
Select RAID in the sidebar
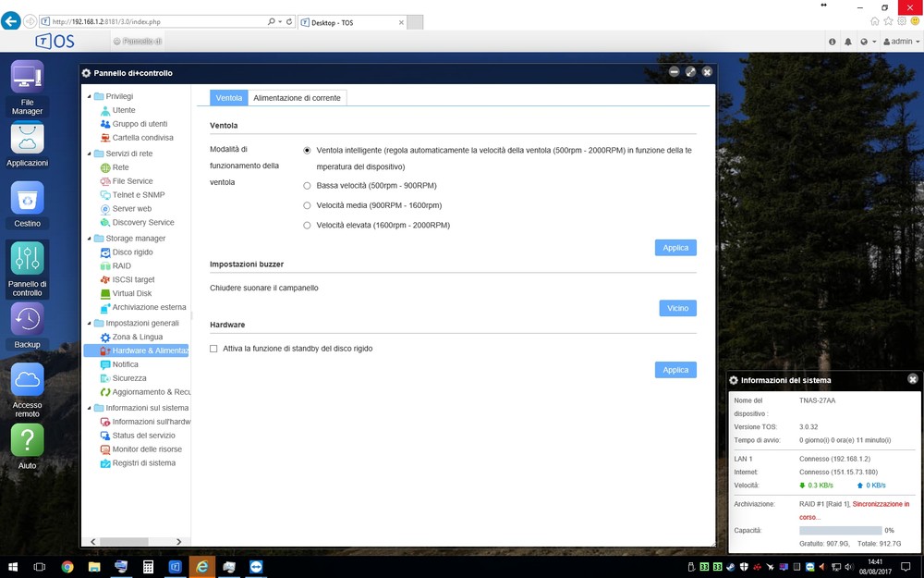click(121, 265)
